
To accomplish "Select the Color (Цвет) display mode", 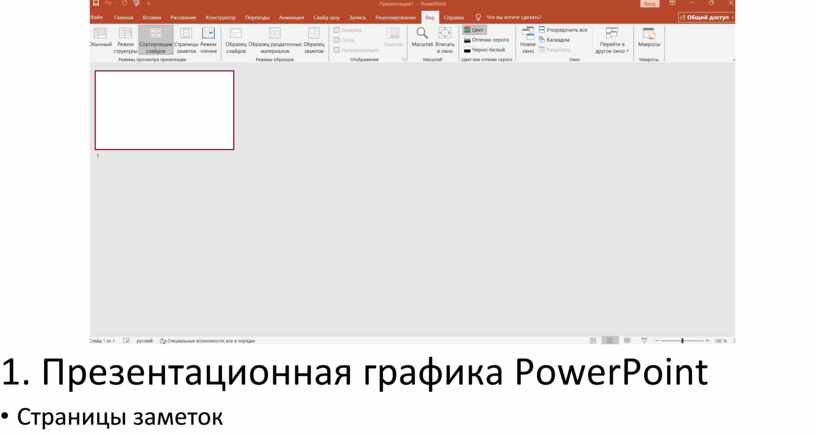I will (x=477, y=30).
